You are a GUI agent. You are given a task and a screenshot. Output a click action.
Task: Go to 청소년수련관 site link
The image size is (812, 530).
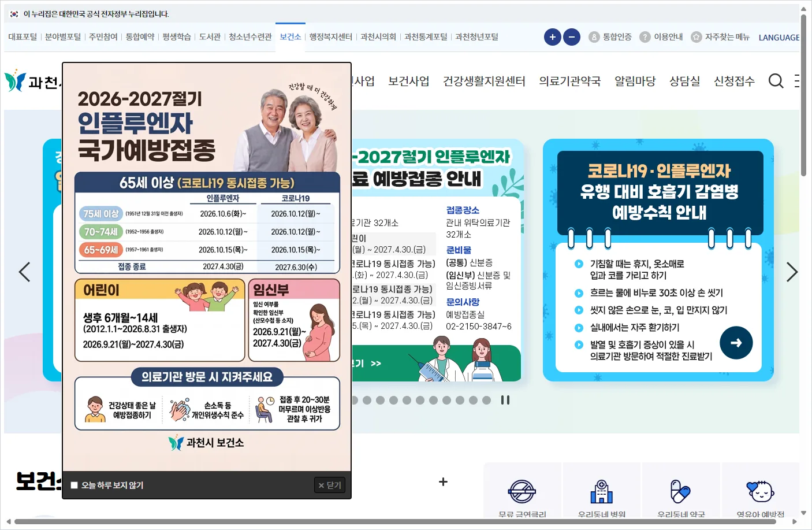pyautogui.click(x=250, y=37)
